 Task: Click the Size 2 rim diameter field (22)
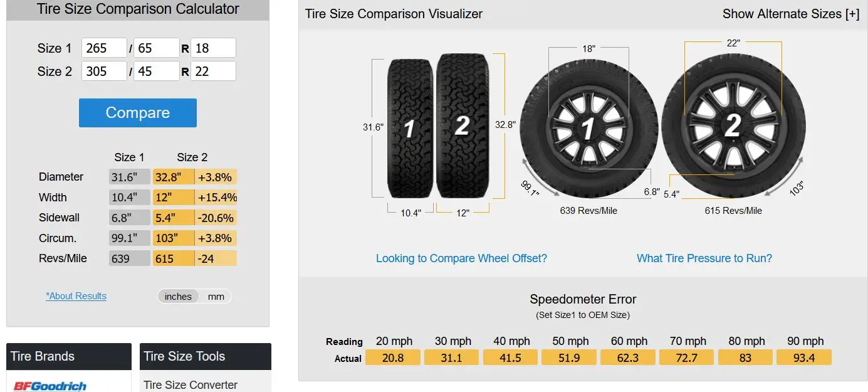coord(213,72)
